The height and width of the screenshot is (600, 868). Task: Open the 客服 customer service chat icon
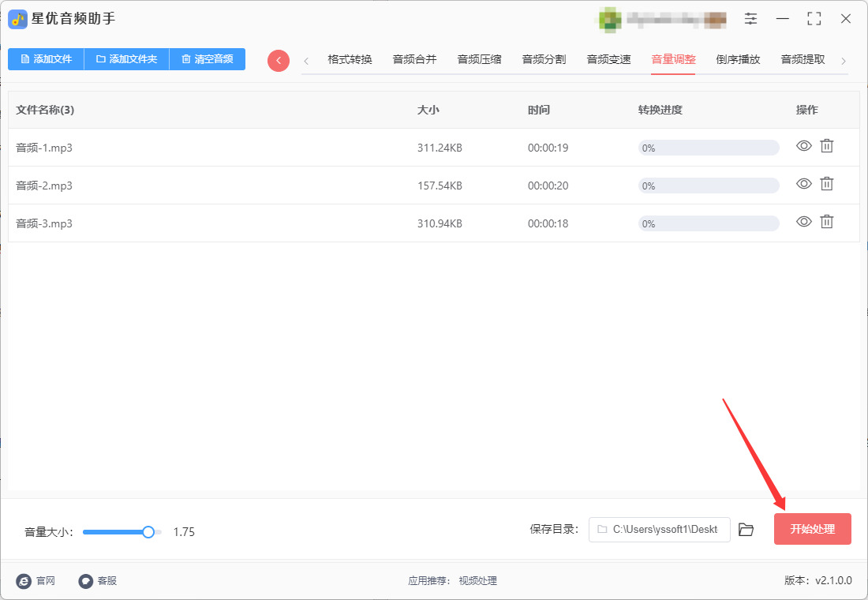pos(85,580)
